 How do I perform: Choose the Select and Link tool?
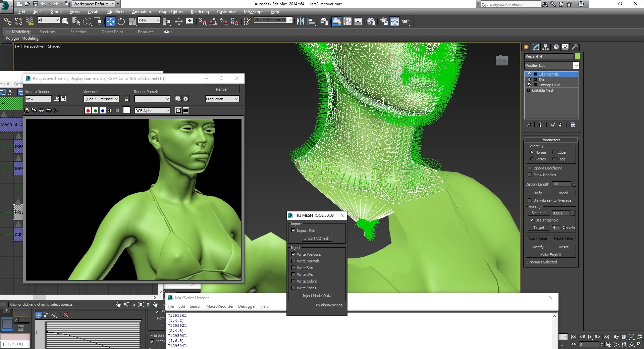7,21
